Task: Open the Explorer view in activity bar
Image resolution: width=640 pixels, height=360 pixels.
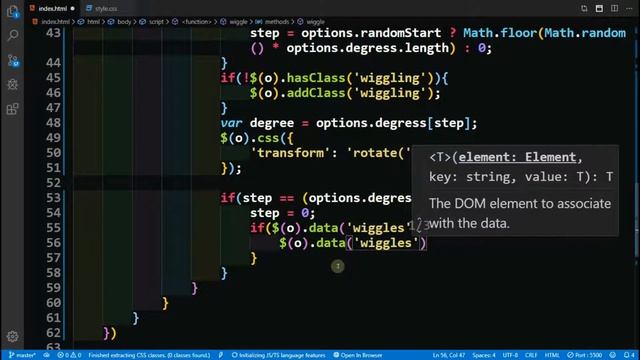Action: (12, 11)
